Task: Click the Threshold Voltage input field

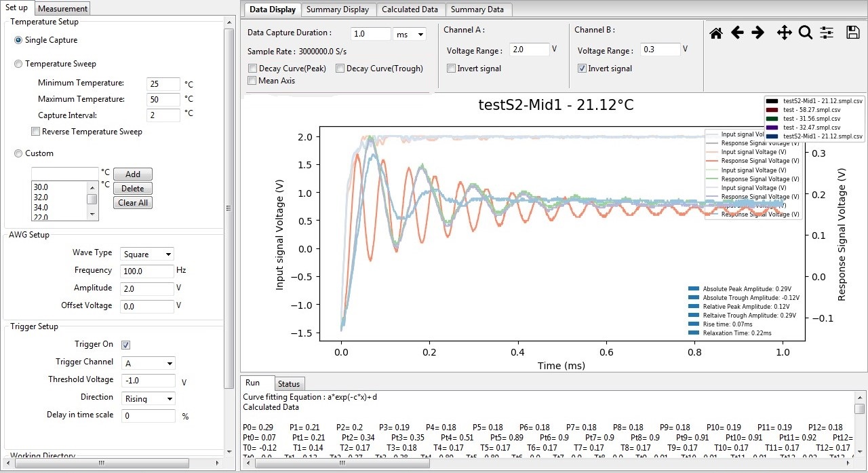Action: point(148,381)
